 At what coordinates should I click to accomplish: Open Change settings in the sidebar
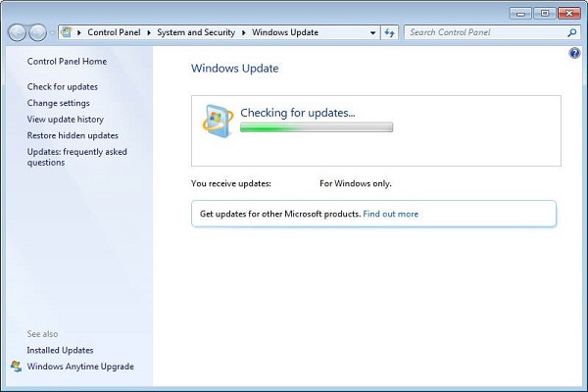[59, 103]
